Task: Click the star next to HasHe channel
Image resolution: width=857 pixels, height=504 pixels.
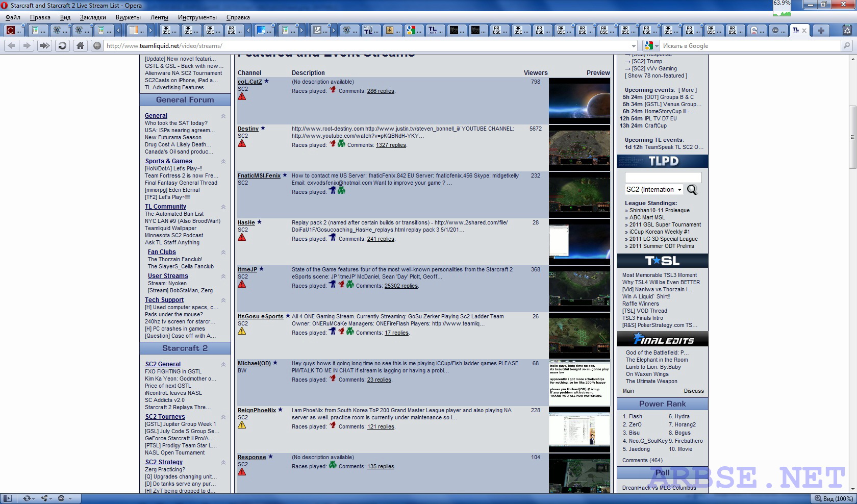Action: point(259,222)
